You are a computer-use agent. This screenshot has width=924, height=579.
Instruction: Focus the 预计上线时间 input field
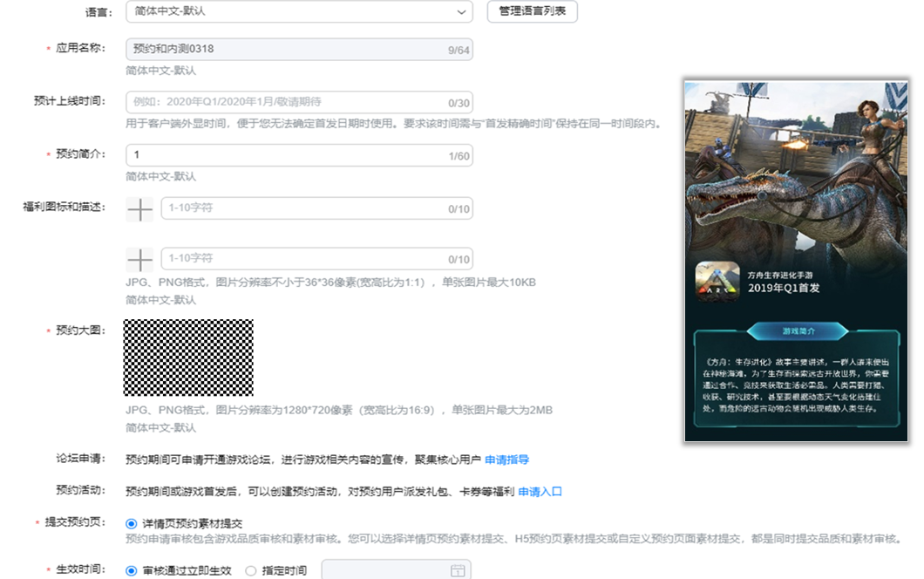tap(299, 103)
